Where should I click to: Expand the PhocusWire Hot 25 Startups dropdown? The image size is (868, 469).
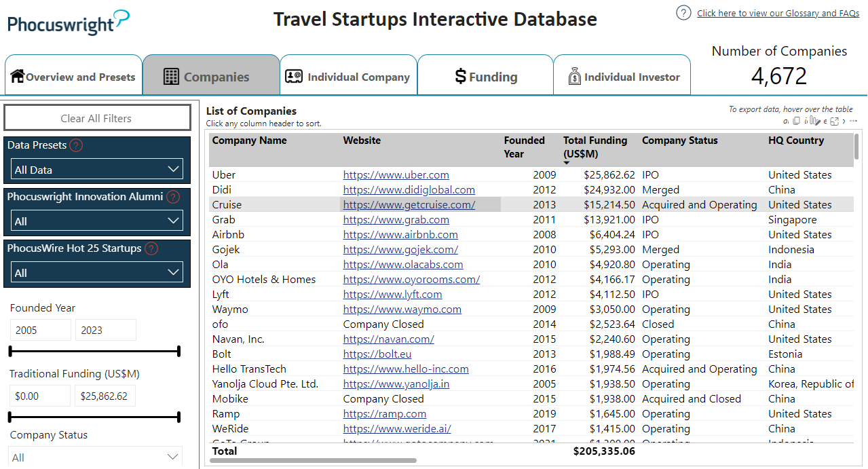tap(96, 271)
